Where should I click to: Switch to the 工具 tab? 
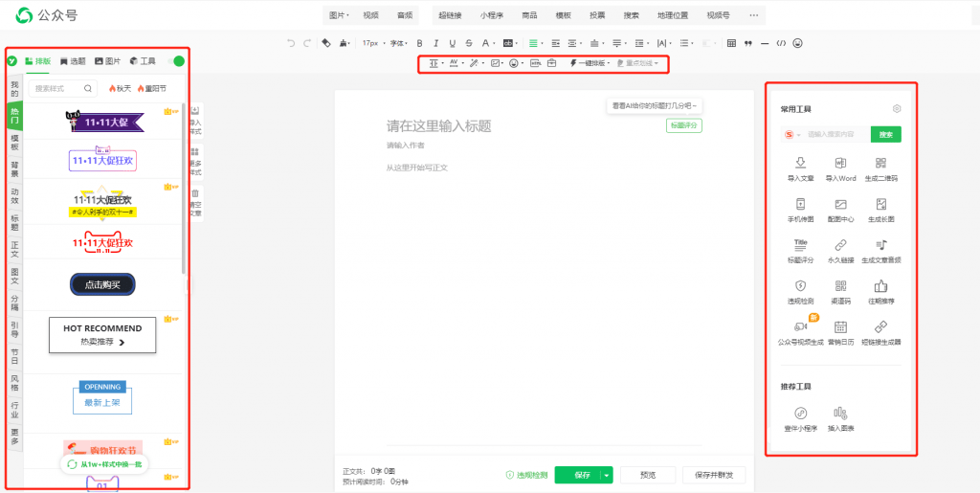pos(143,61)
